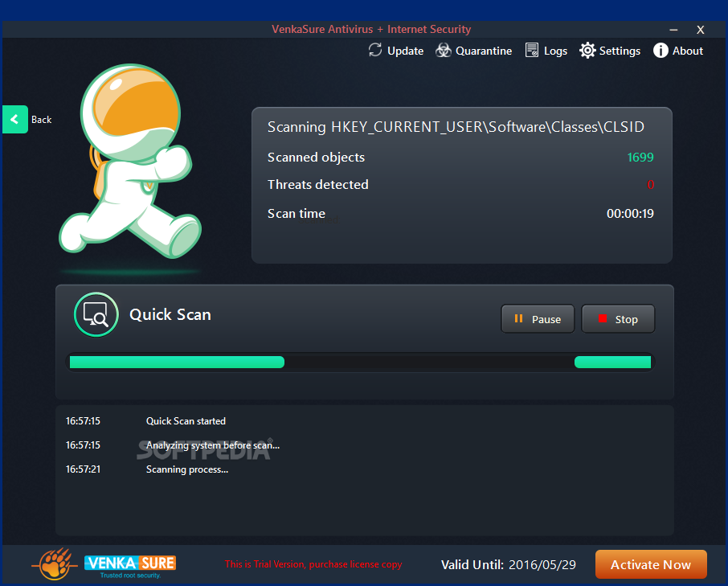Click the green Back arrow icon
Image resolution: width=728 pixels, height=586 pixels.
[14, 119]
